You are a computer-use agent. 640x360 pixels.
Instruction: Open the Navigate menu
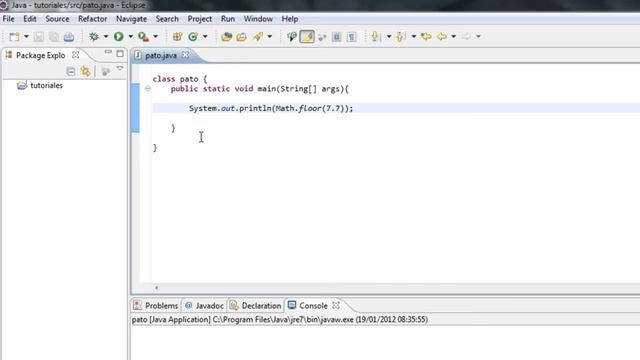pos(131,19)
